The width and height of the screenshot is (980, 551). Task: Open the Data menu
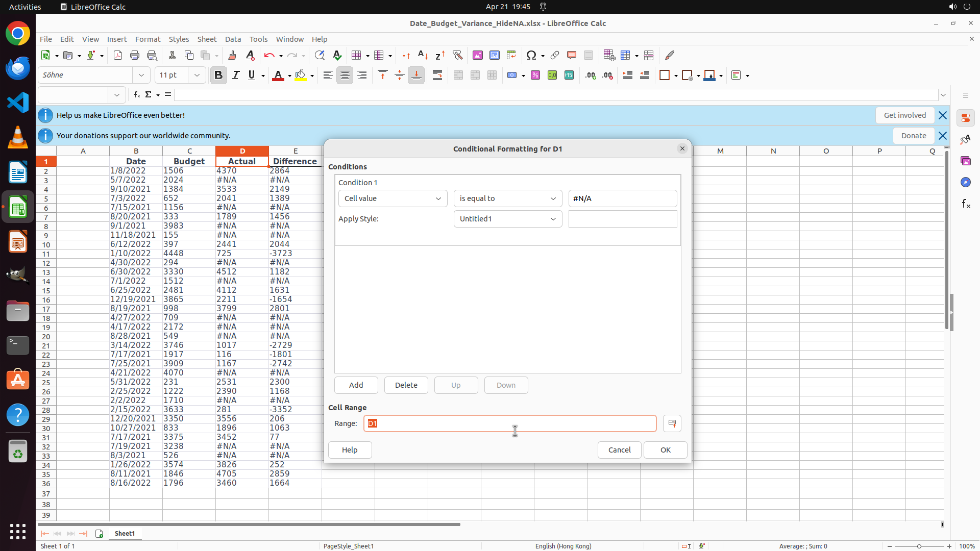coord(233,39)
